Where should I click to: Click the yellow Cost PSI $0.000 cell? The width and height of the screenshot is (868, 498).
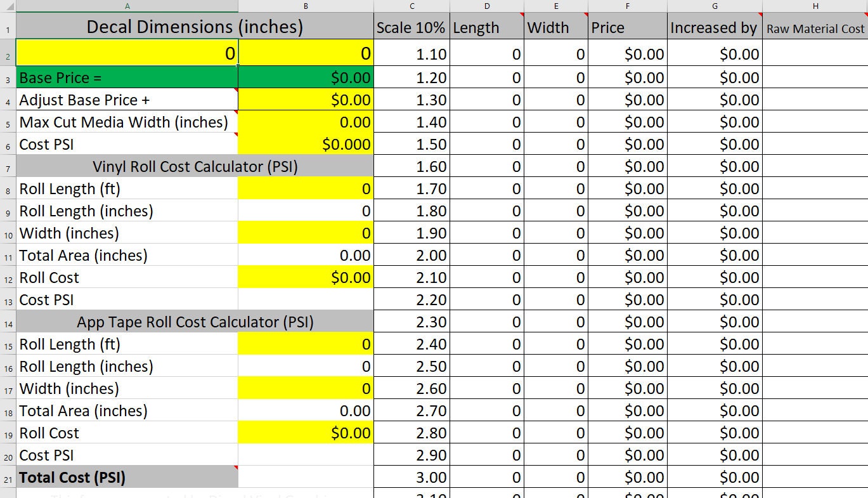pos(306,144)
